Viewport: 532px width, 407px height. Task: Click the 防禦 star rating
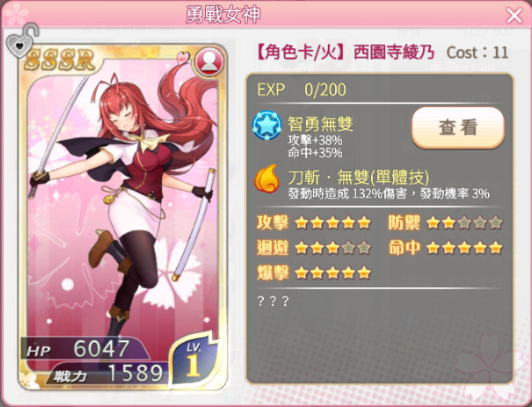(464, 222)
